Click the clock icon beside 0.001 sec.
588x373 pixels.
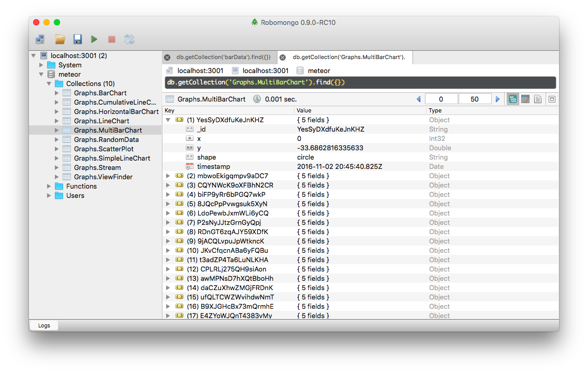[257, 99]
